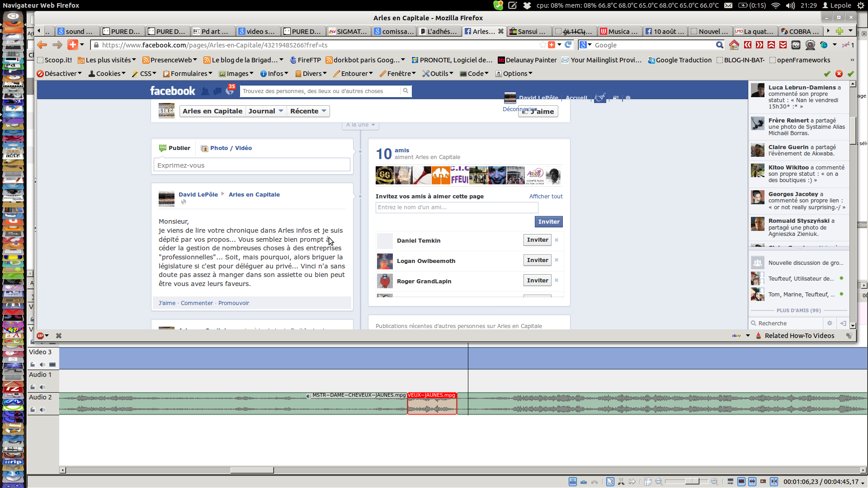Click the Adblock Plus icon in add-on bar
Viewport: 868px width, 488px height.
(41, 336)
